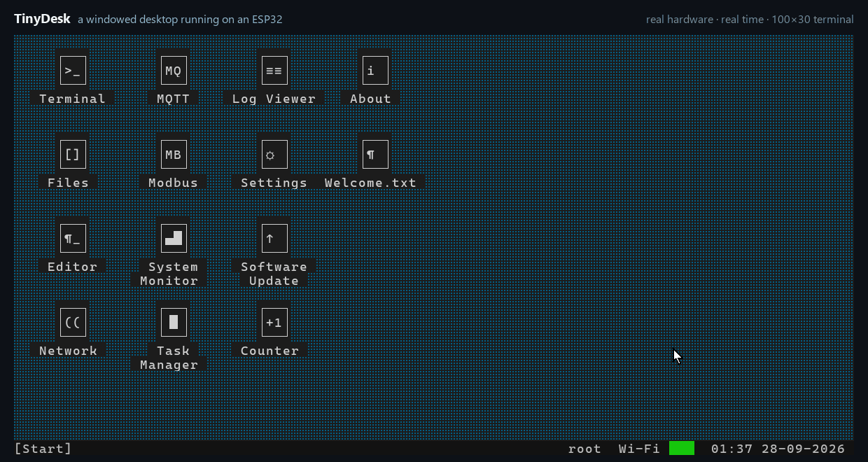This screenshot has width=868, height=462.
Task: Click the Editor label text
Action: pos(73,267)
